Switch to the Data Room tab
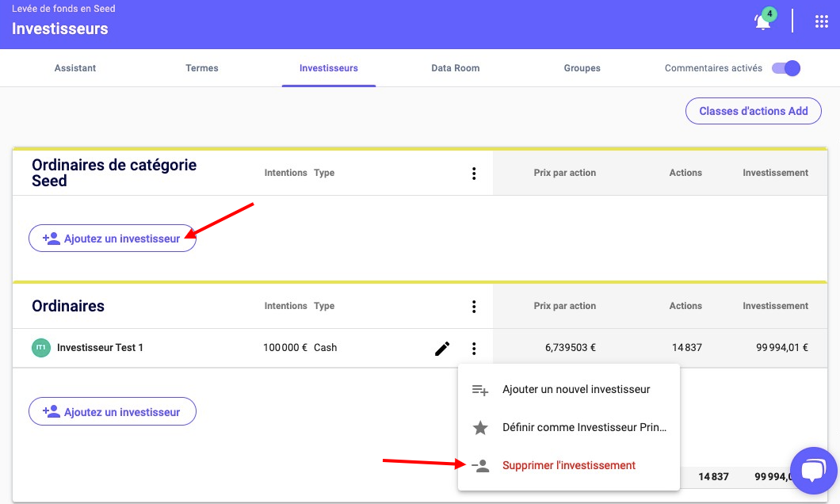The image size is (840, 504). pyautogui.click(x=455, y=68)
